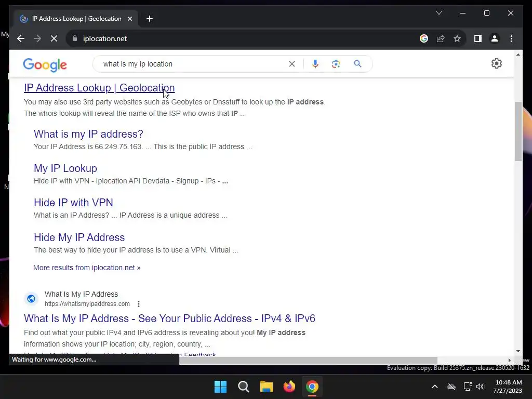Go back to the previous page
This screenshot has height=399, width=532.
coord(21,38)
